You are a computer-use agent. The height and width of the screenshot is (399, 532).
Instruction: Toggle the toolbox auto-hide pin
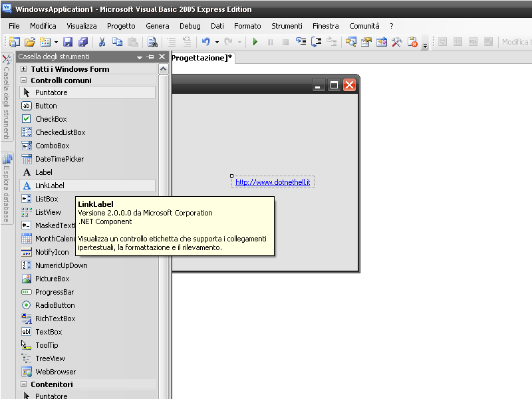tap(150, 57)
